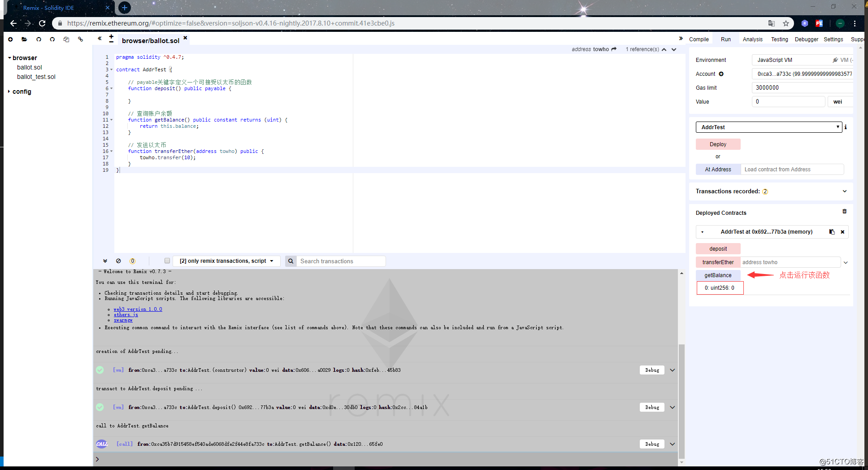868x470 pixels.
Task: Click the At Address button
Action: click(718, 170)
